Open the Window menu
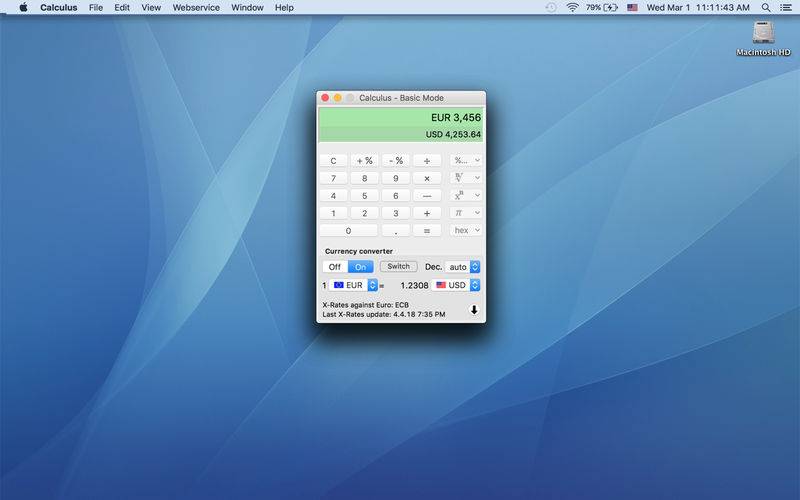The width and height of the screenshot is (800, 500). click(247, 8)
